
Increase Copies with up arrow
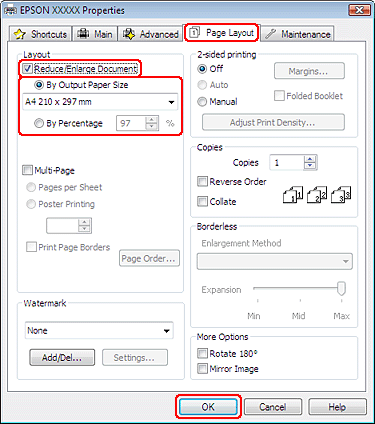(x=310, y=159)
